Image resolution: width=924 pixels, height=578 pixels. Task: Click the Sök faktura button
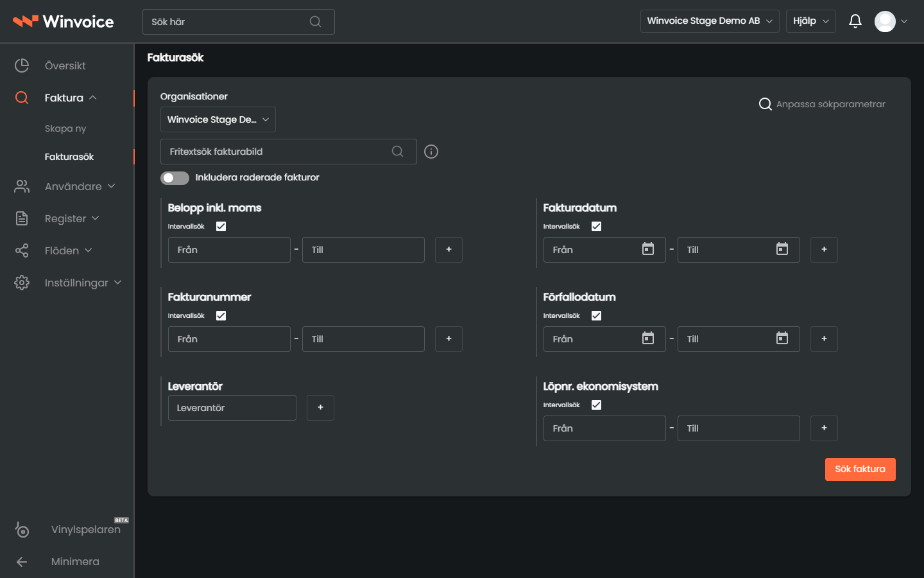coord(860,469)
